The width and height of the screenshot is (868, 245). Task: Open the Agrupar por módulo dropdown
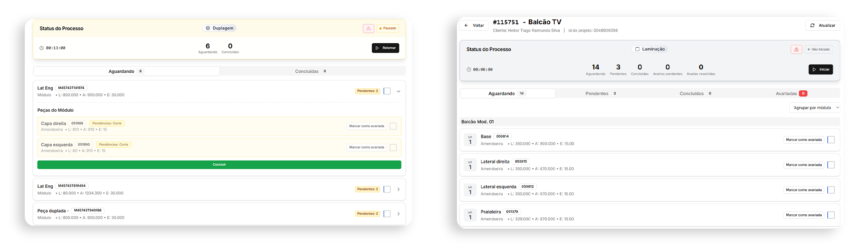814,108
